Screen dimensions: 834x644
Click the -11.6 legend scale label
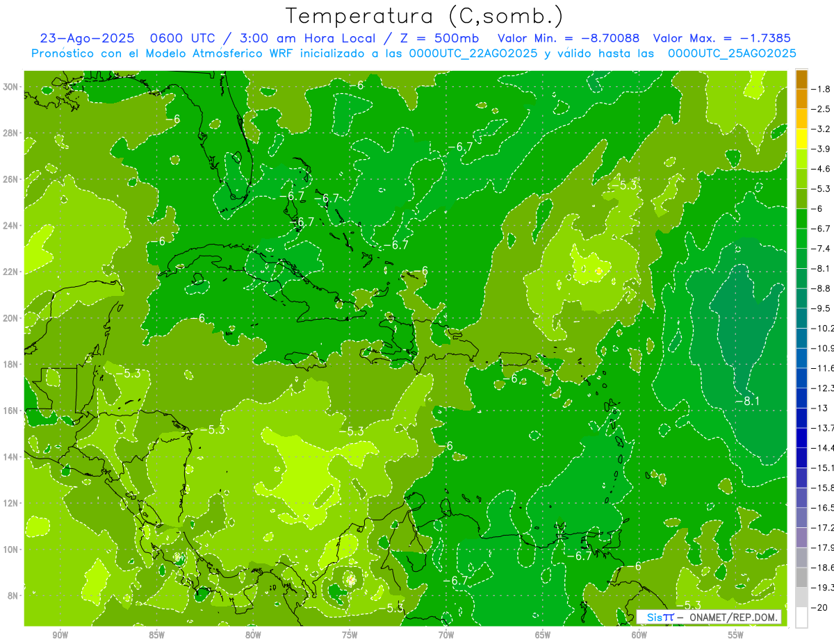coord(824,368)
